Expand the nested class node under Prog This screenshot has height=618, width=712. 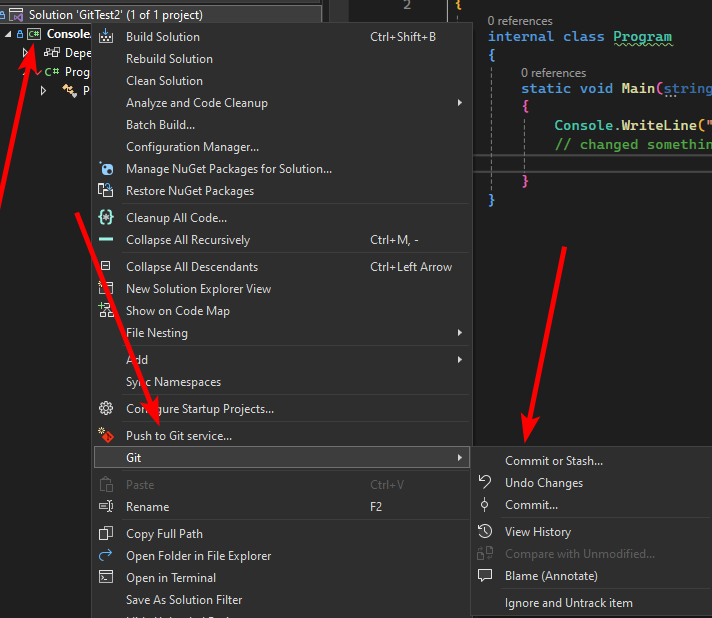click(x=43, y=91)
